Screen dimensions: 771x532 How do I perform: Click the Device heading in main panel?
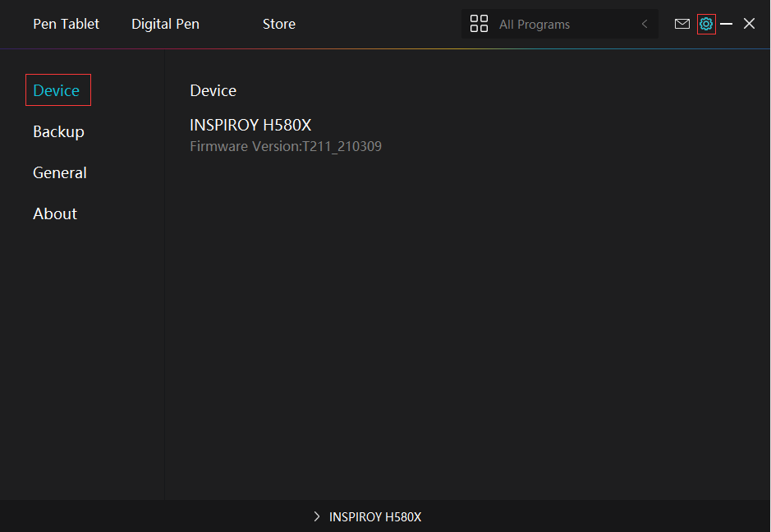pos(213,90)
